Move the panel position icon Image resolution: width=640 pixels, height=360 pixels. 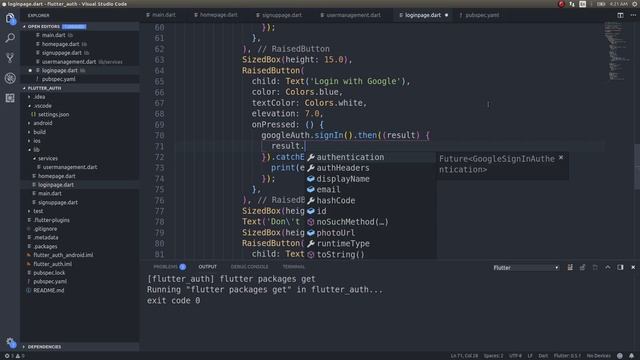(x=620, y=267)
